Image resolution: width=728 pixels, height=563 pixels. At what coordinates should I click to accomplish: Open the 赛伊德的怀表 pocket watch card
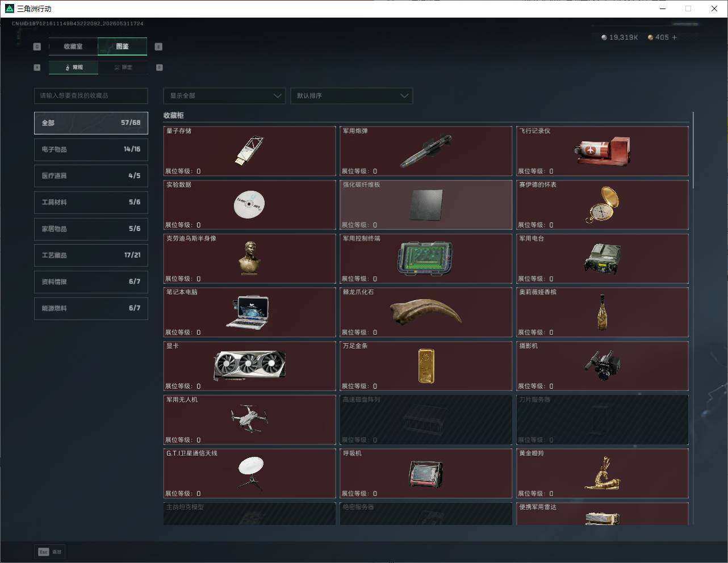coord(603,205)
